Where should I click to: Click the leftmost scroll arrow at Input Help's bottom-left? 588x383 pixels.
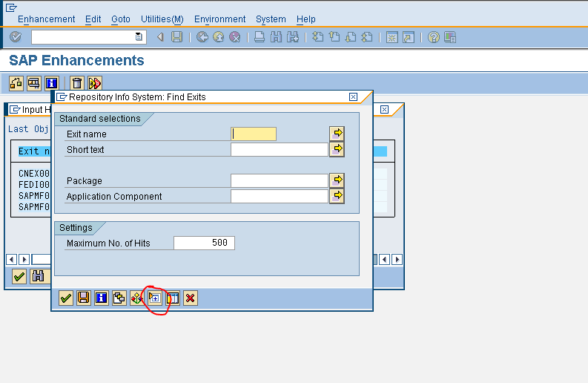(x=11, y=259)
